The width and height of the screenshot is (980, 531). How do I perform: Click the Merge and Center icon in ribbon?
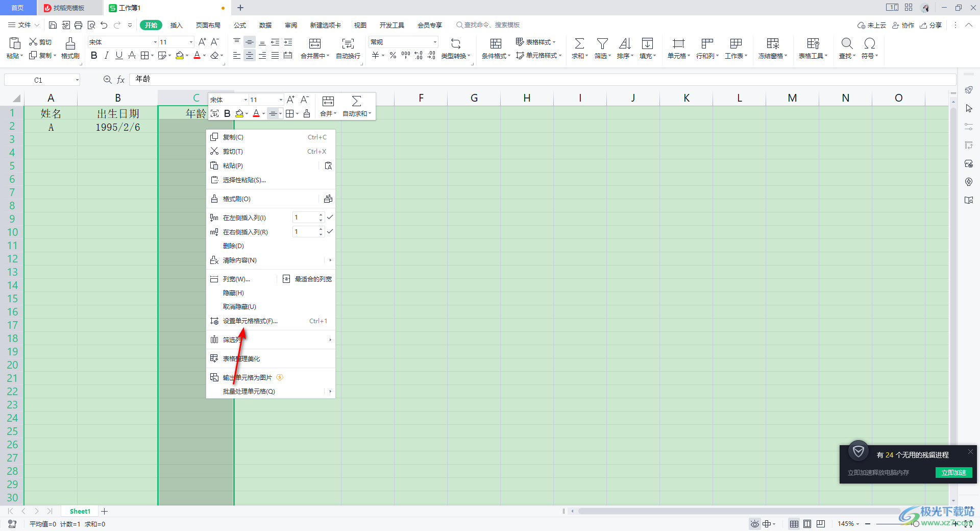315,43
